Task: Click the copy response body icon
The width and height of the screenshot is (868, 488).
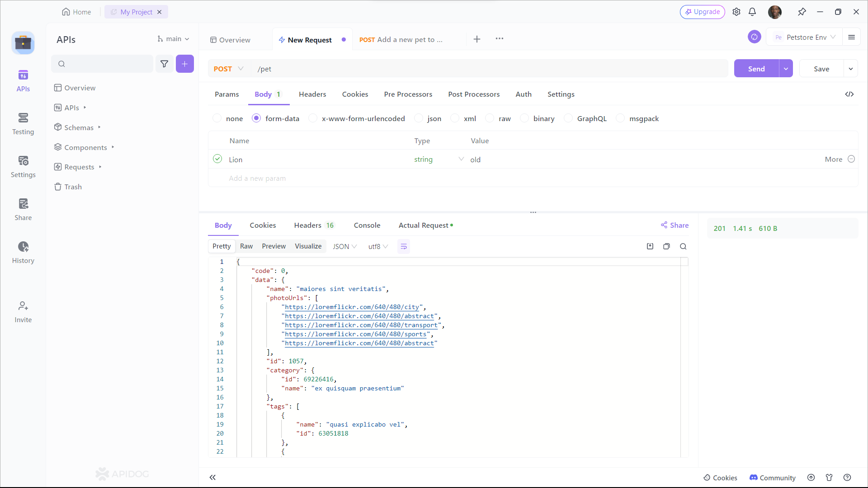Action: click(666, 246)
